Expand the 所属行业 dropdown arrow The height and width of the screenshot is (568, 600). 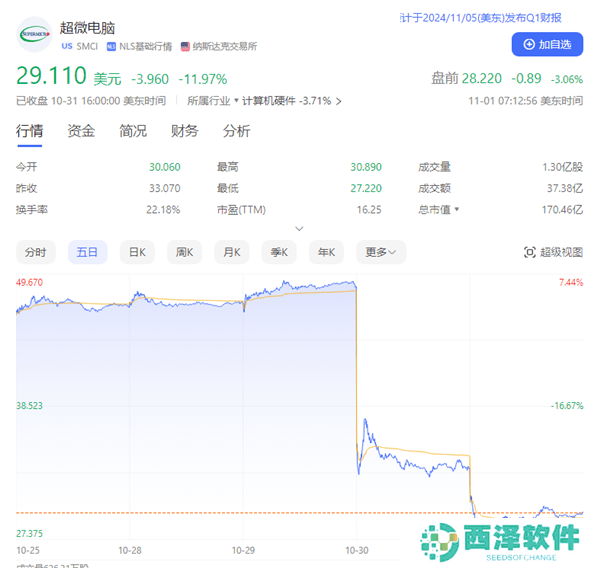pos(236,101)
